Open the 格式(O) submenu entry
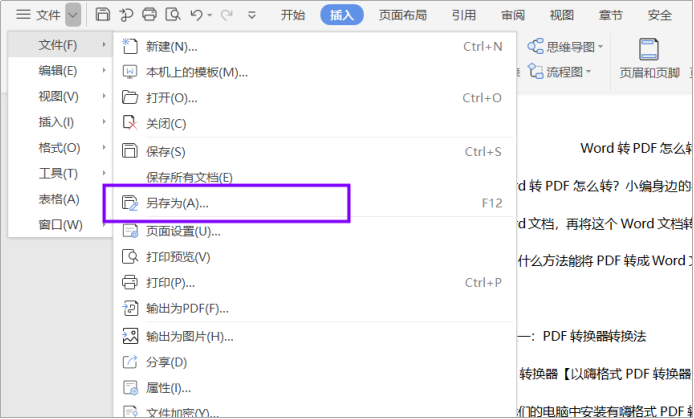 [60, 147]
